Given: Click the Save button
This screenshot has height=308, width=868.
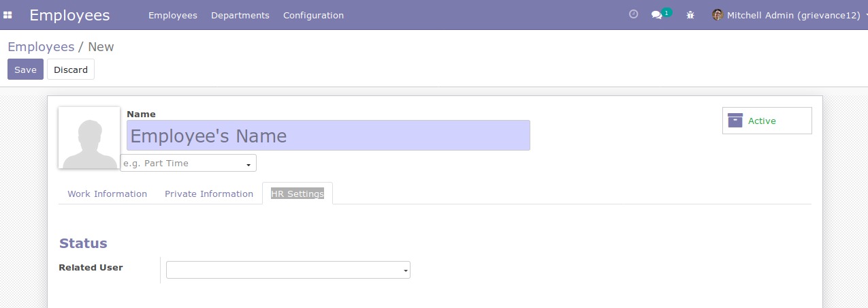Looking at the screenshot, I should pyautogui.click(x=25, y=70).
